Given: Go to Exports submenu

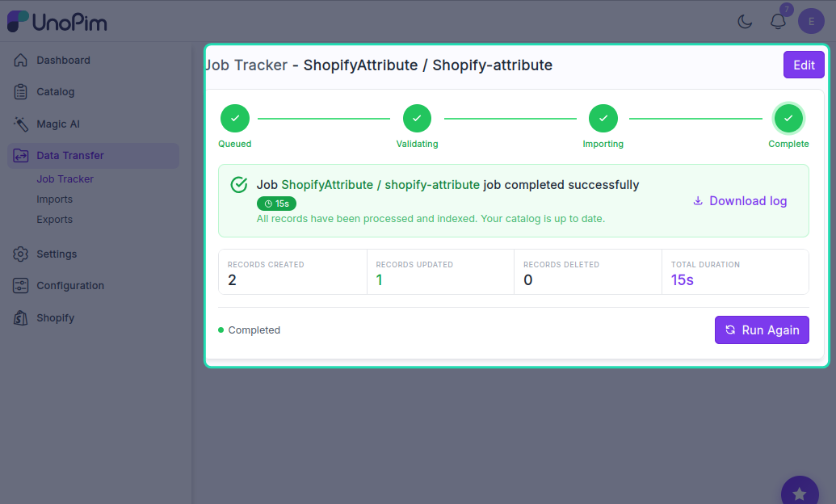Looking at the screenshot, I should 54,220.
